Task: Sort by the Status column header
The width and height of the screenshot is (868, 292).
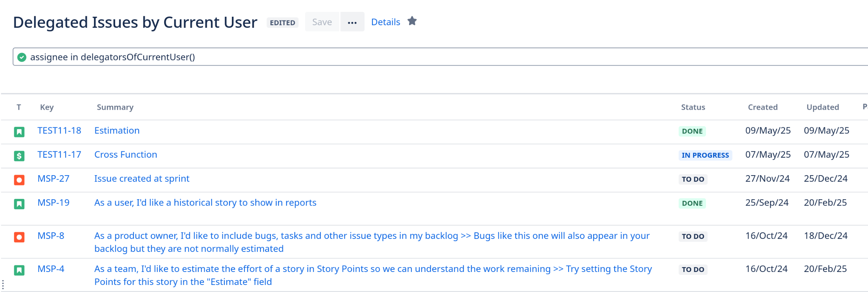Action: [x=693, y=107]
